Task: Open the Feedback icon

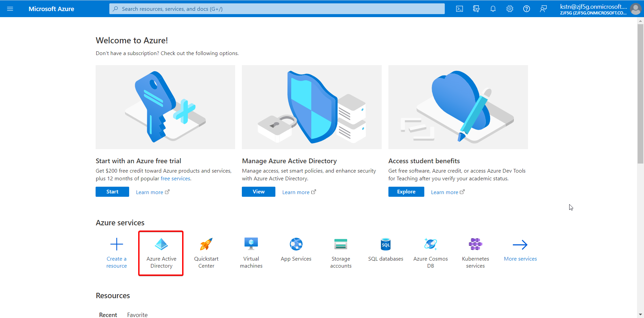Action: pos(543,9)
